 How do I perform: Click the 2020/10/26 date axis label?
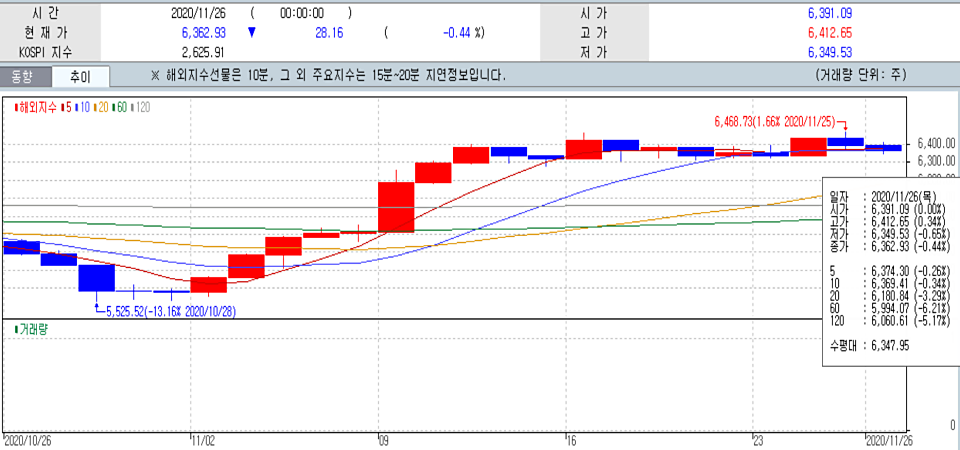coord(26,440)
